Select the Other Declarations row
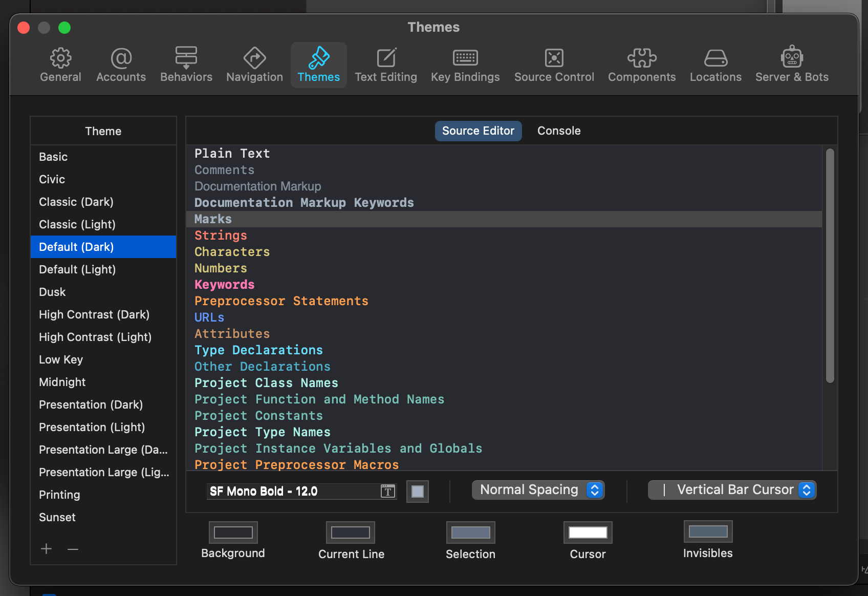Image resolution: width=868 pixels, height=596 pixels. point(504,367)
